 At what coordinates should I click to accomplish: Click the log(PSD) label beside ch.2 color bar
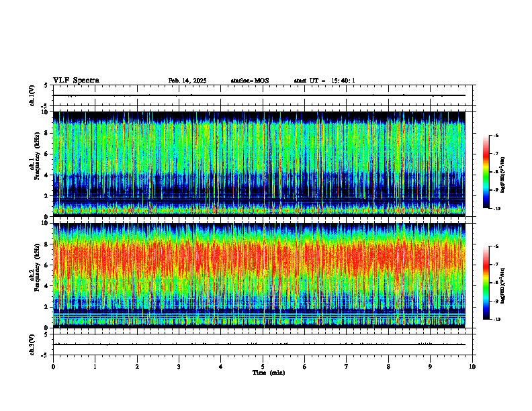coord(504,285)
